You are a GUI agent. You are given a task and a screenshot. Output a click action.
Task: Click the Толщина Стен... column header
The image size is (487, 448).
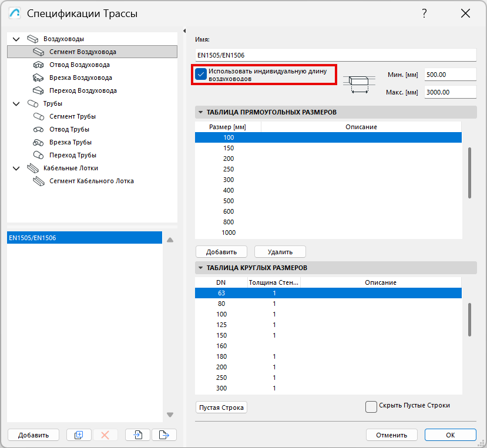tap(274, 282)
